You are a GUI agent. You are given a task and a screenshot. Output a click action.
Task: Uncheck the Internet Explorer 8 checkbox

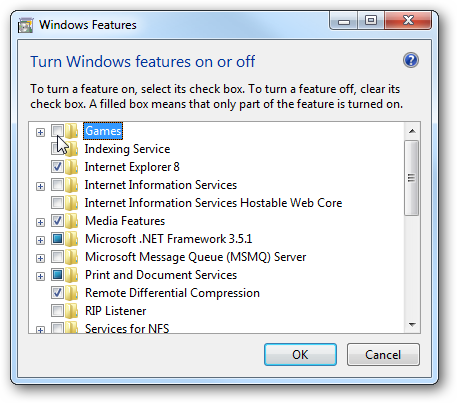click(x=57, y=166)
